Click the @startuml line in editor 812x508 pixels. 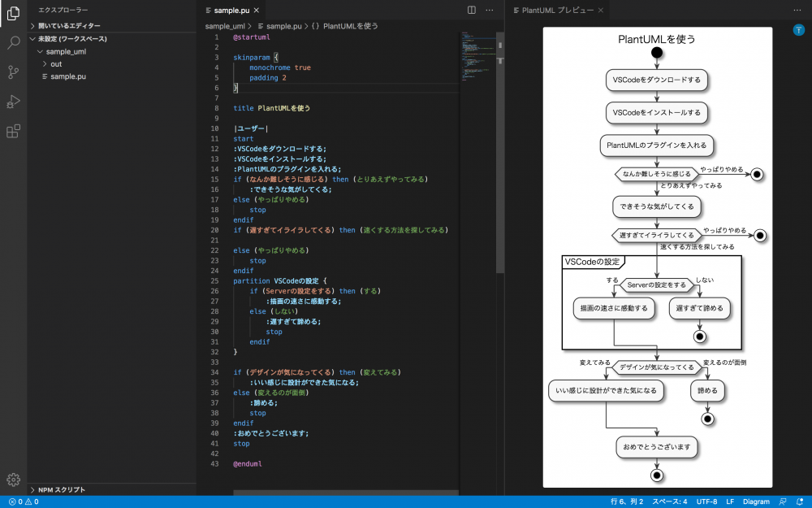(252, 37)
